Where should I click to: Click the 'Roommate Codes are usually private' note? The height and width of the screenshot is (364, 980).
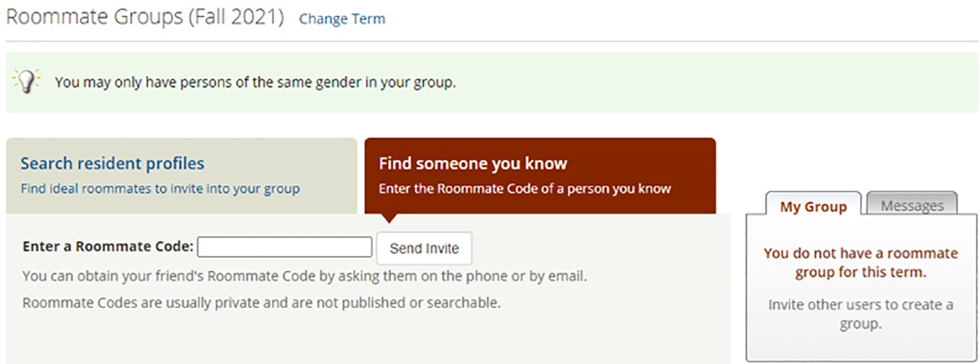point(261,302)
